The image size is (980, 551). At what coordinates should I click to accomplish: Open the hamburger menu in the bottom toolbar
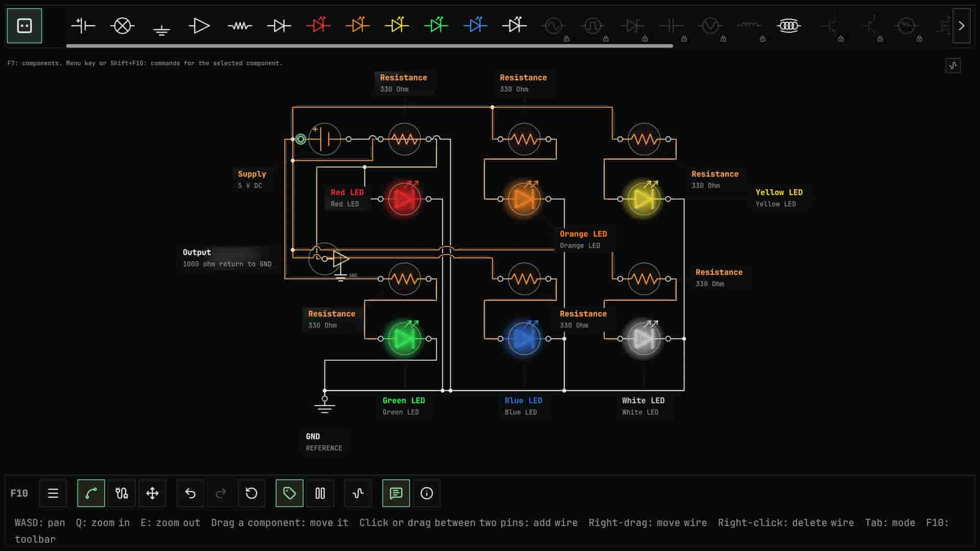pyautogui.click(x=53, y=493)
